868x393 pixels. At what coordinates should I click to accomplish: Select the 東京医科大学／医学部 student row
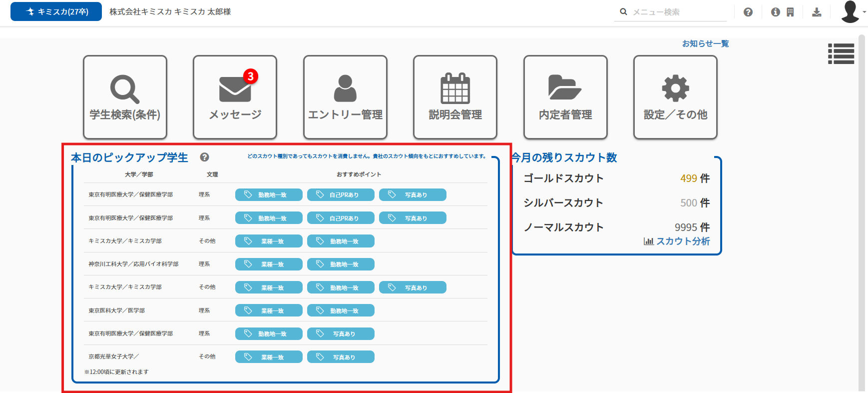click(x=117, y=310)
